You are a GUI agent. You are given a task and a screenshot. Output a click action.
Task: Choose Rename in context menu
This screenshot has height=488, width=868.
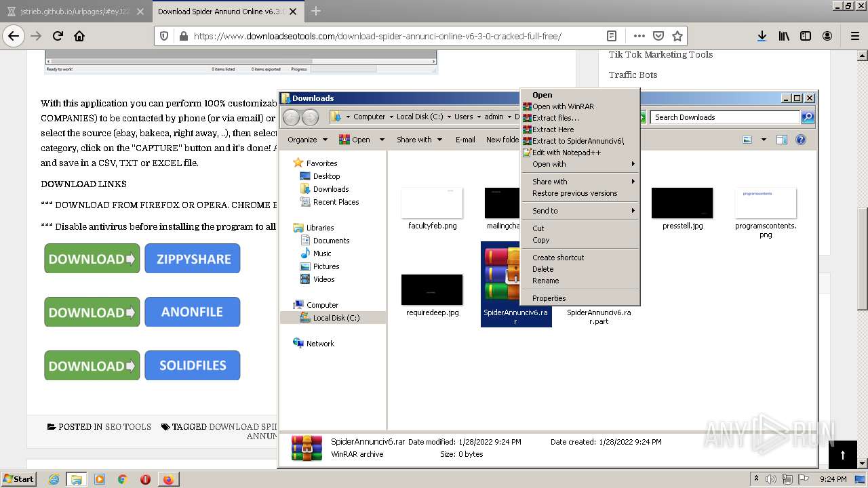pos(580,281)
